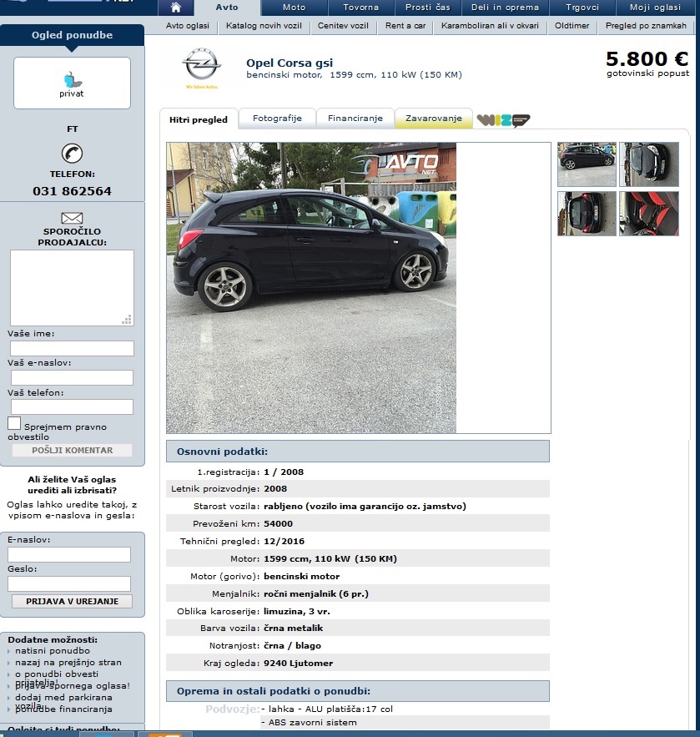The width and height of the screenshot is (700, 737).
Task: Open the rotated front view car thumbnail
Action: 649,164
